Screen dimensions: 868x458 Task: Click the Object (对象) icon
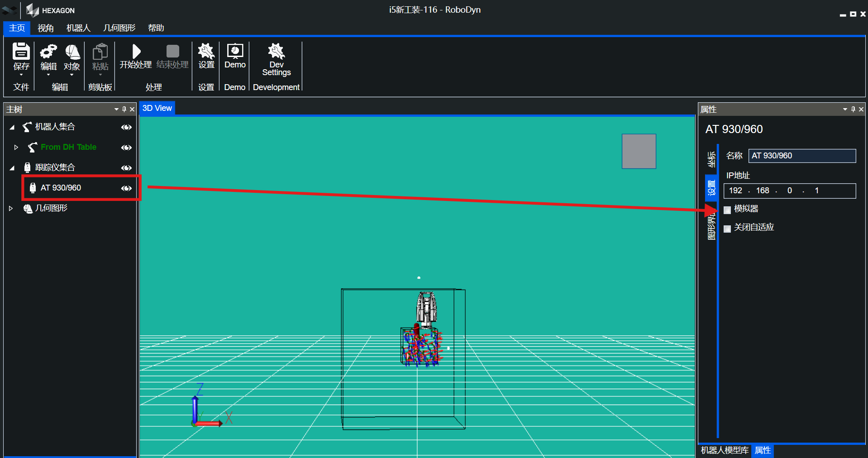pos(72,52)
